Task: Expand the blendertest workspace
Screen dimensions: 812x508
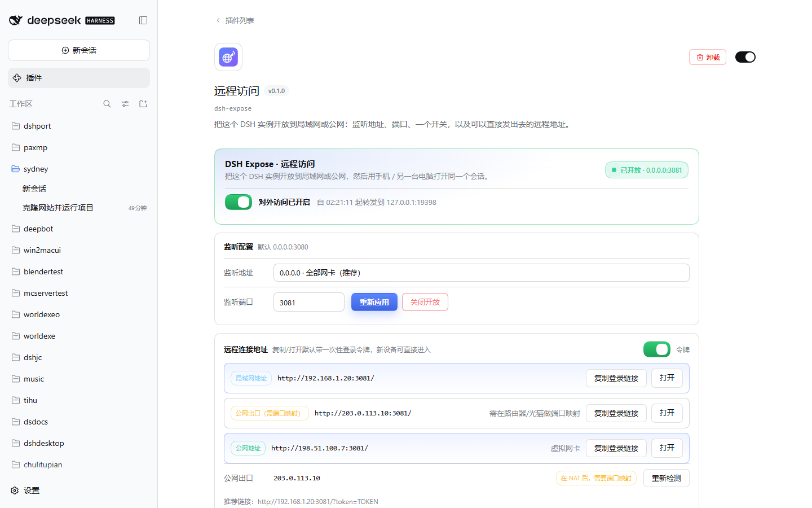Action: pyautogui.click(x=79, y=271)
